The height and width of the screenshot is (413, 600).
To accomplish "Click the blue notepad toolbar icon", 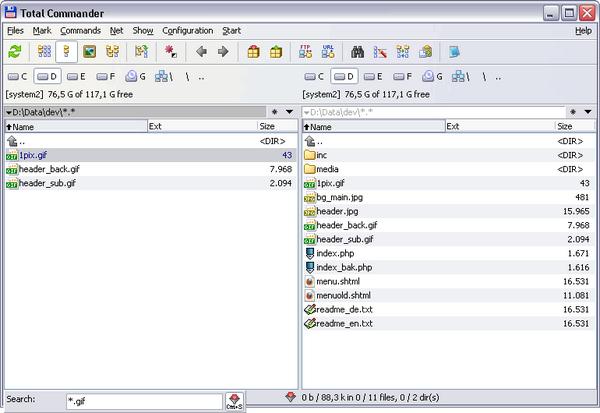I will [x=455, y=52].
